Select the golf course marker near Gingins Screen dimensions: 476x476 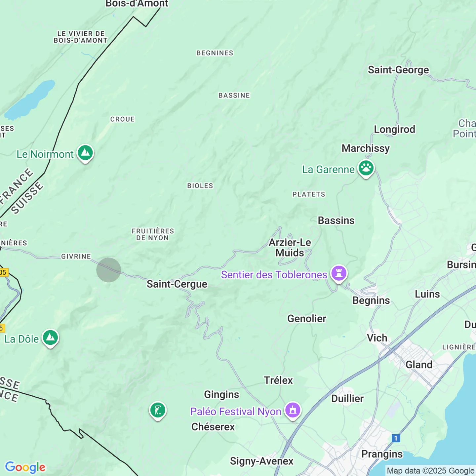(x=158, y=410)
